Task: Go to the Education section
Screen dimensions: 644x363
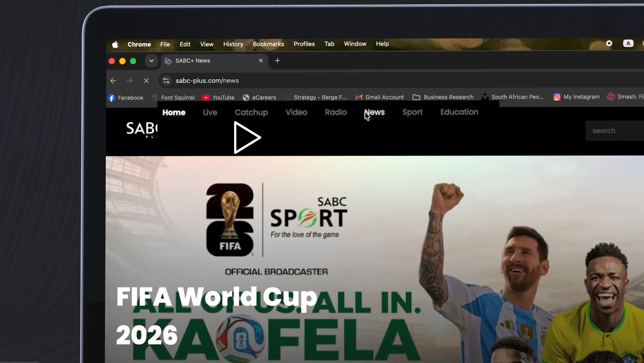Action: pyautogui.click(x=459, y=112)
